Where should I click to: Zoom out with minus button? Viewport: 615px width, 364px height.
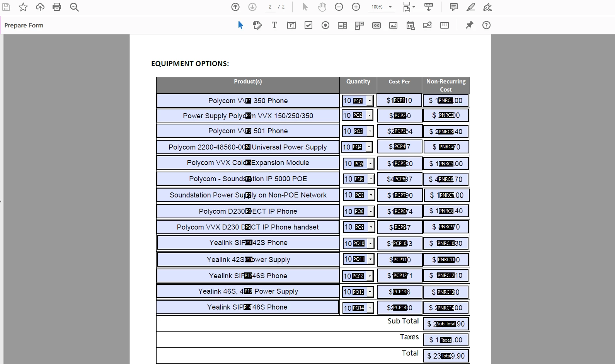pos(339,7)
